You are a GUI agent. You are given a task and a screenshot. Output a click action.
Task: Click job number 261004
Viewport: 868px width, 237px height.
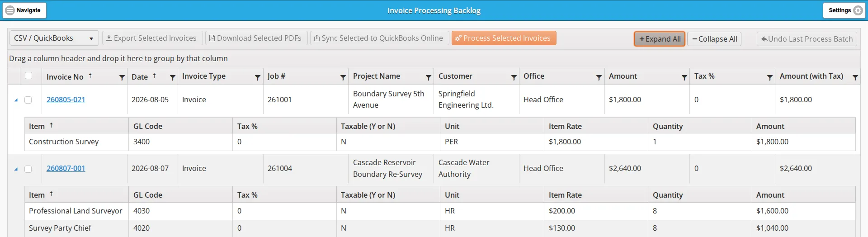pyautogui.click(x=280, y=168)
